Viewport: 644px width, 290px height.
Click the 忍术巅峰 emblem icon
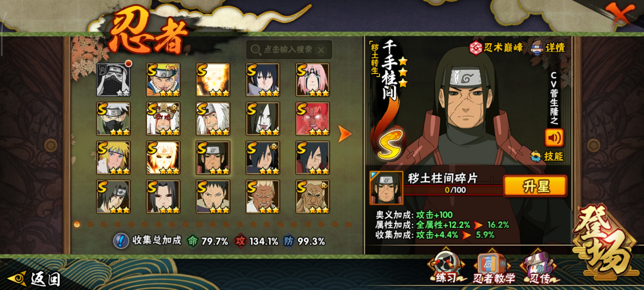tap(475, 48)
